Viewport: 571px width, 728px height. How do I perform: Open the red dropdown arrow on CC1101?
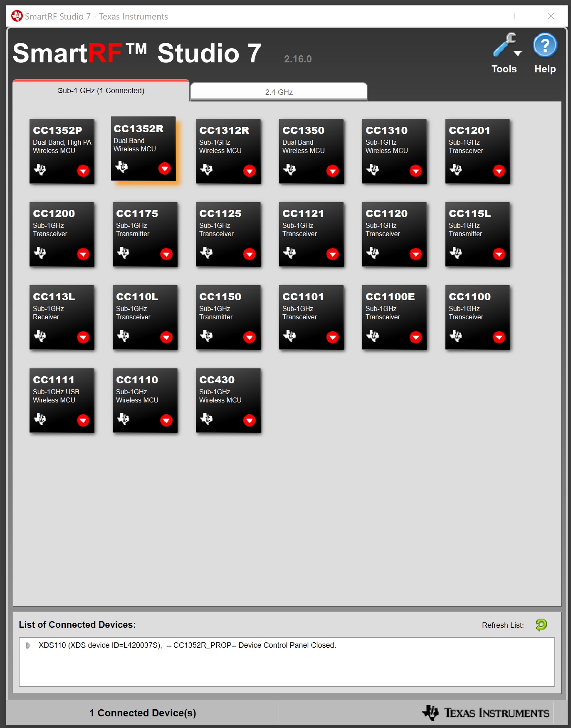pos(333,337)
